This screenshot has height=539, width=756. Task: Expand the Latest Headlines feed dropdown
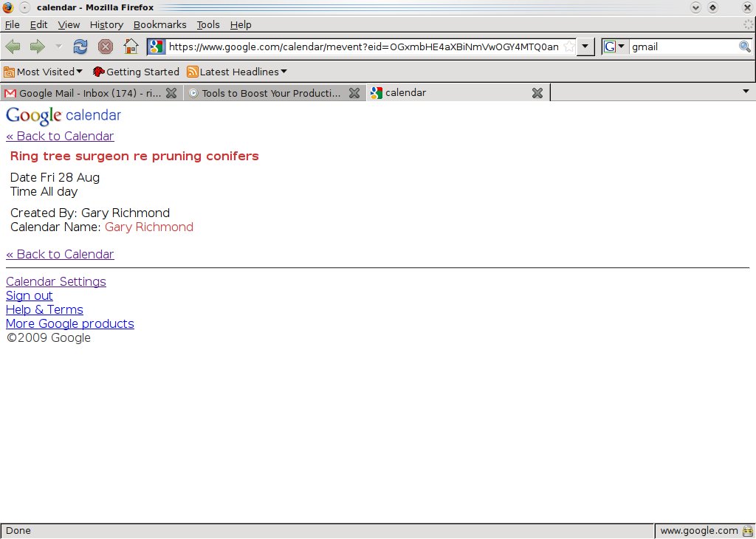237,72
